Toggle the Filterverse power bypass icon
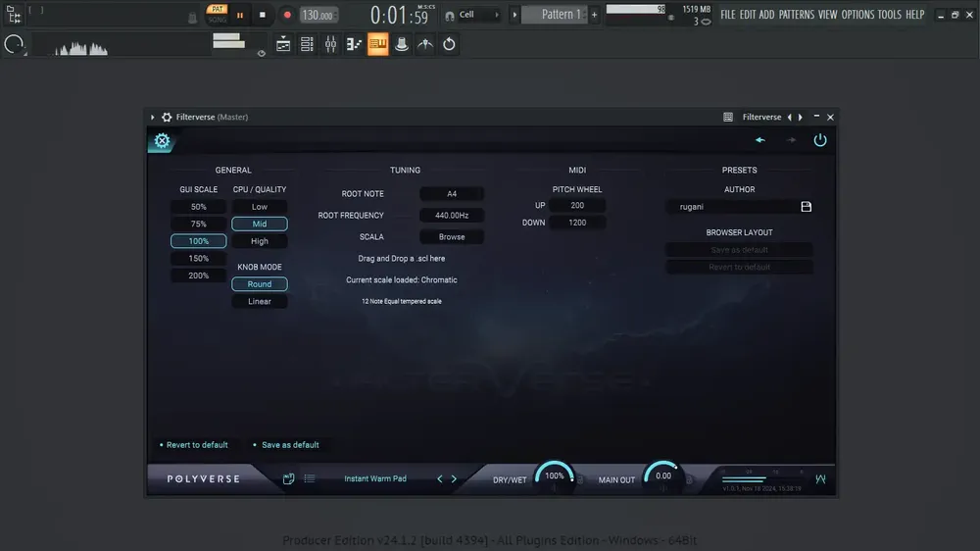Screen dimensions: 980x551 tap(820, 140)
